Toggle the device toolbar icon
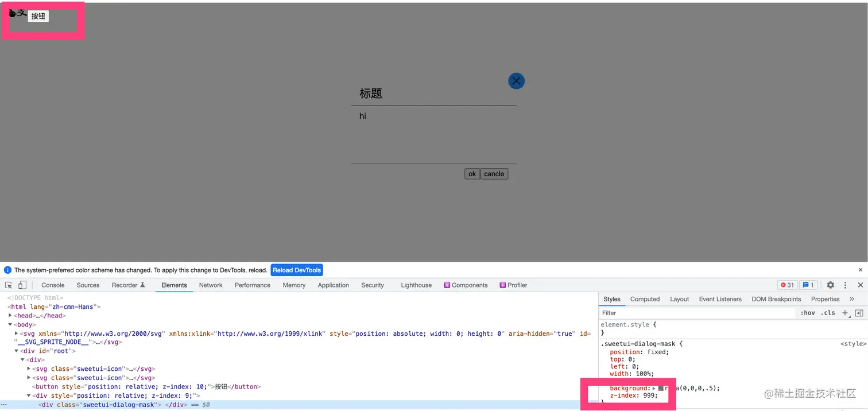Image resolution: width=868 pixels, height=411 pixels. tap(22, 285)
